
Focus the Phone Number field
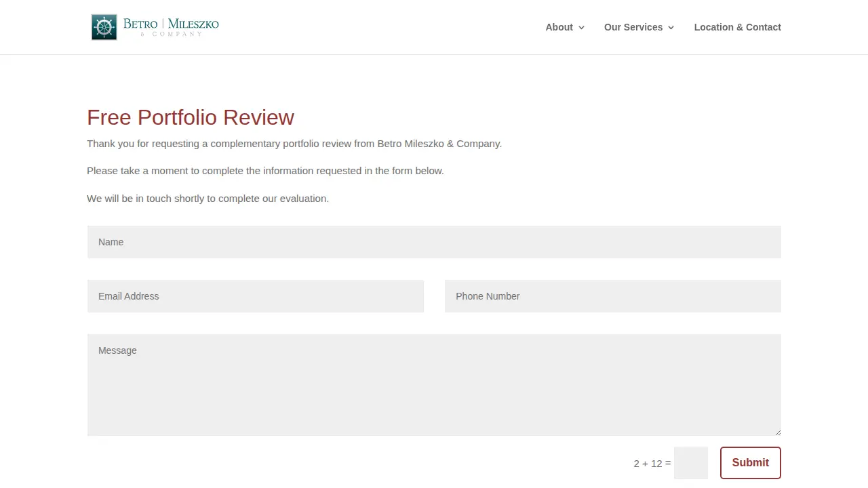pyautogui.click(x=613, y=296)
